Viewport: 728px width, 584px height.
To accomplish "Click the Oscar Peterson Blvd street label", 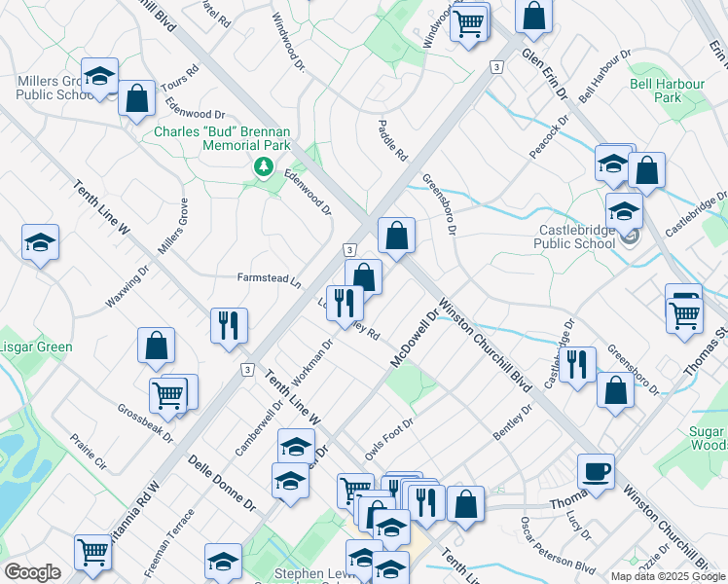I will point(557,545).
